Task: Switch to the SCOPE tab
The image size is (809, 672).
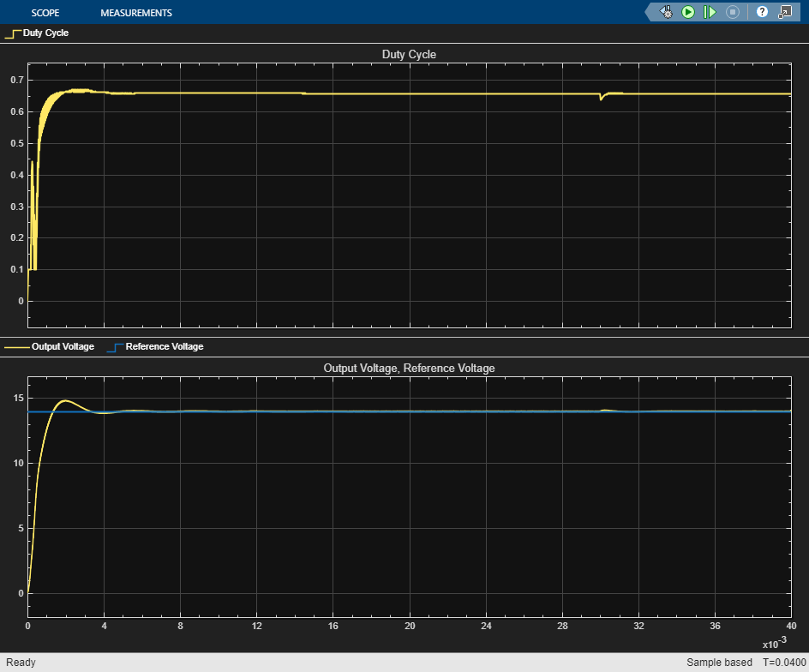Action: (x=46, y=13)
